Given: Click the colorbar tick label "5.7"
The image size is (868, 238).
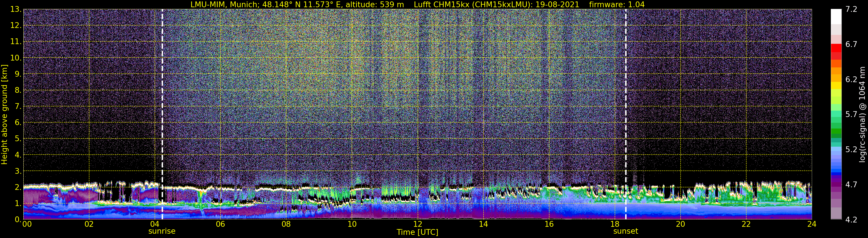Looking at the screenshot, I should tap(851, 115).
